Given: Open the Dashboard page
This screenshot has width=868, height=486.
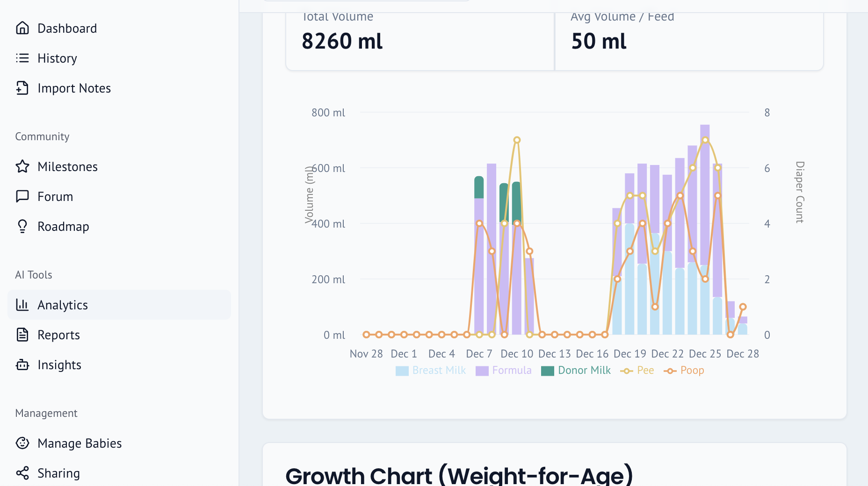Looking at the screenshot, I should pos(119,28).
